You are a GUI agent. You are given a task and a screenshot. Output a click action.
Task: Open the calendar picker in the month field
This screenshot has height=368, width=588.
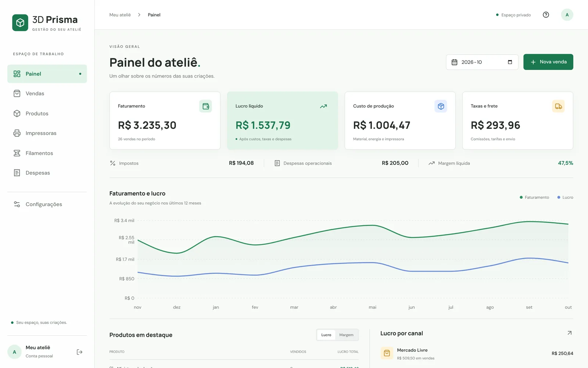point(510,62)
